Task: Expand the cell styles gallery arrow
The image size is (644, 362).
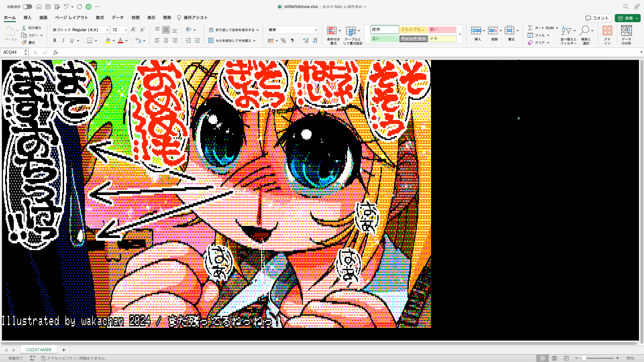Action: [x=460, y=34]
